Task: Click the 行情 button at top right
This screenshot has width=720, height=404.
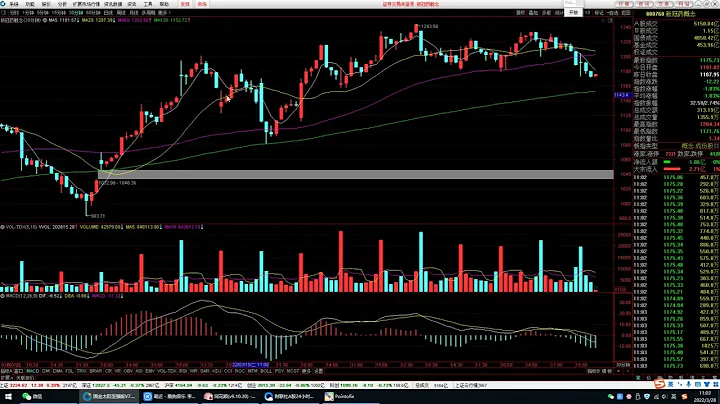Action: pyautogui.click(x=624, y=4)
